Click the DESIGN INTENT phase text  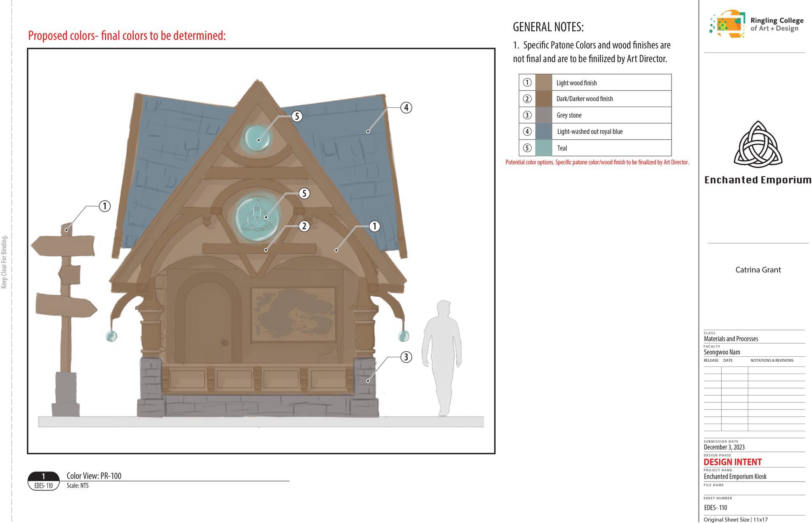pyautogui.click(x=732, y=462)
